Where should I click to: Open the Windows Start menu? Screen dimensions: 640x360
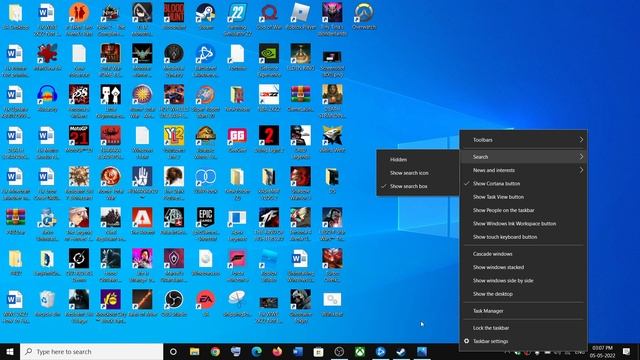pos(10,351)
